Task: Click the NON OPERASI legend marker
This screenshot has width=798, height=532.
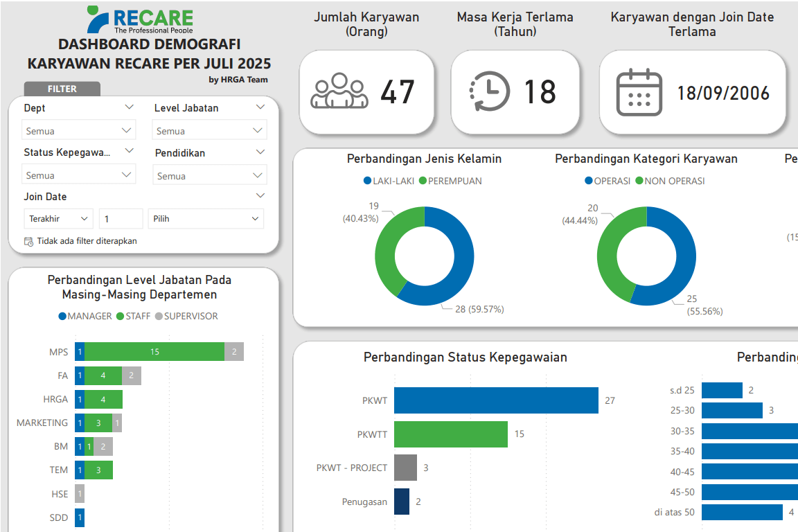Action: pyautogui.click(x=639, y=181)
